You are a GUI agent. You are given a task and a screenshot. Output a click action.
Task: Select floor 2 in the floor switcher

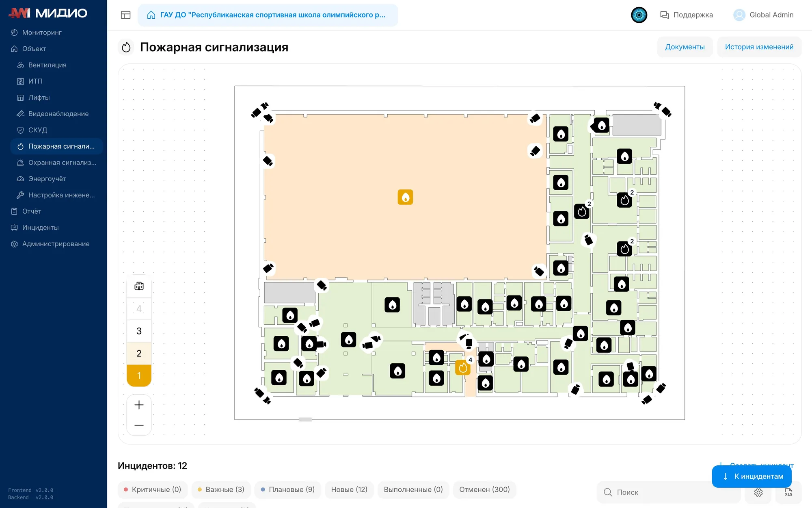pyautogui.click(x=139, y=353)
